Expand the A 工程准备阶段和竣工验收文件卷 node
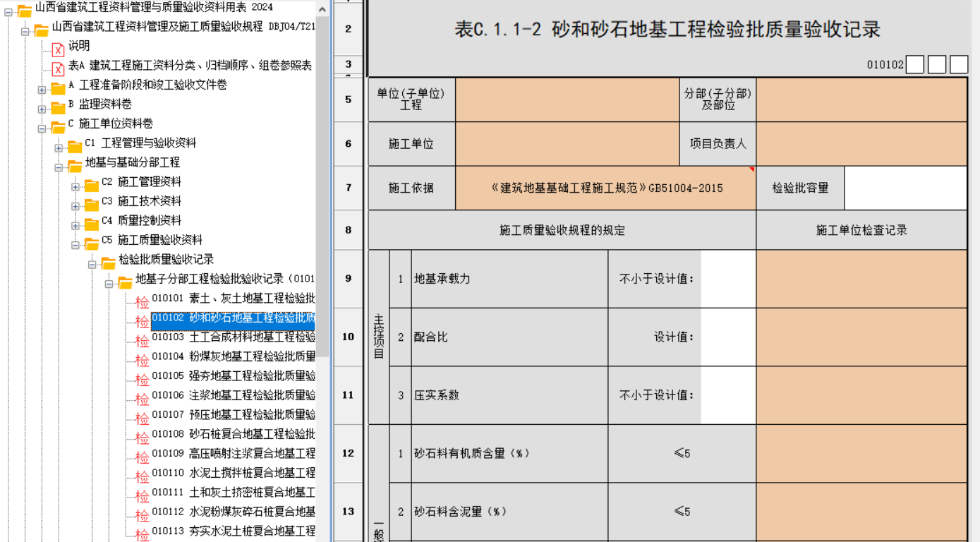This screenshot has height=542, width=980. coord(42,90)
